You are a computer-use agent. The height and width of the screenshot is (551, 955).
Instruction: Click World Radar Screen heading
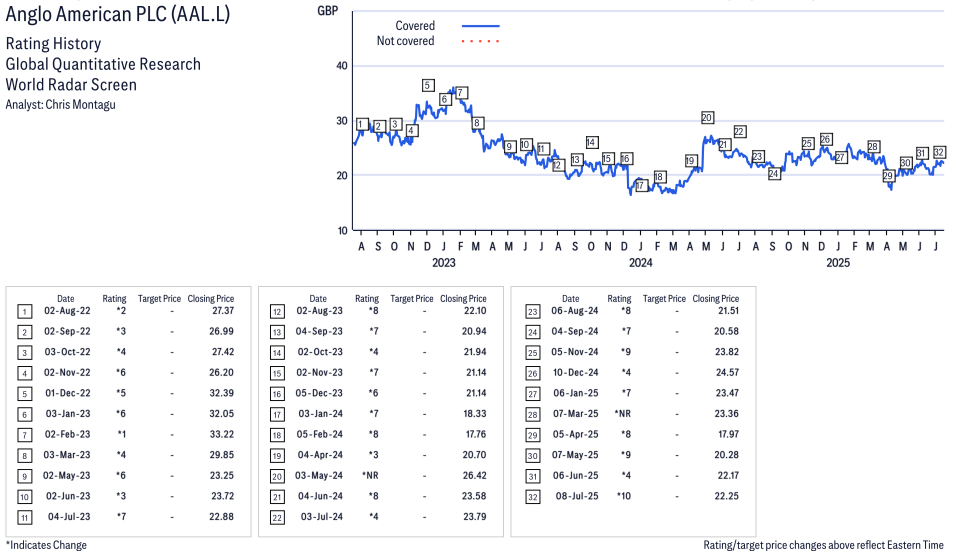point(71,85)
